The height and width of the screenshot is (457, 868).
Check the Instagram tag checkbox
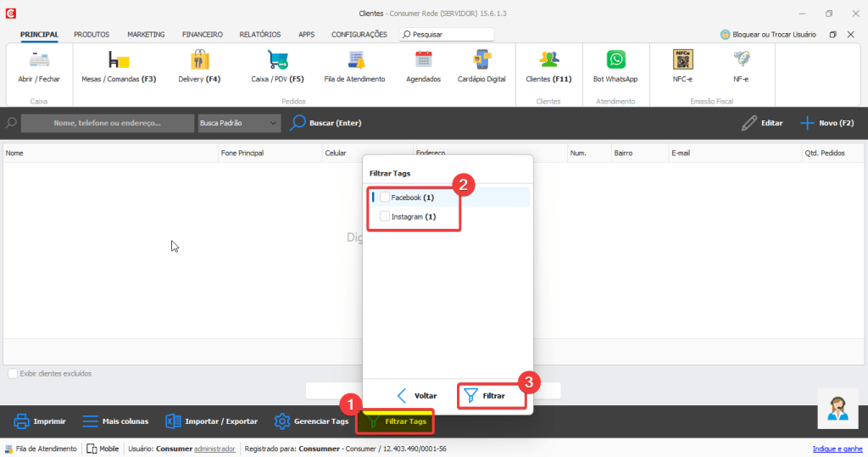(385, 217)
